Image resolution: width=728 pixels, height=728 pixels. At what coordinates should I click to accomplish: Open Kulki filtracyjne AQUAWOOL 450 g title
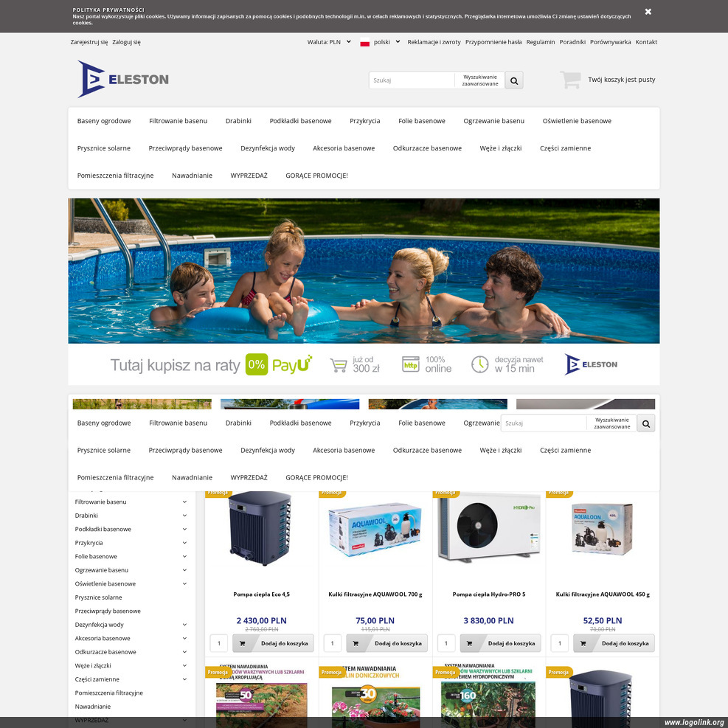click(603, 594)
